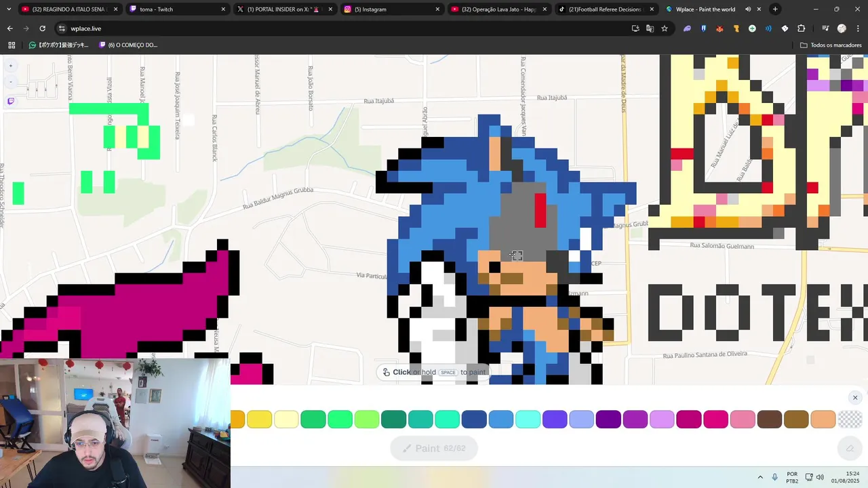Select the transparent checkered swatch
The height and width of the screenshot is (488, 868).
[850, 419]
